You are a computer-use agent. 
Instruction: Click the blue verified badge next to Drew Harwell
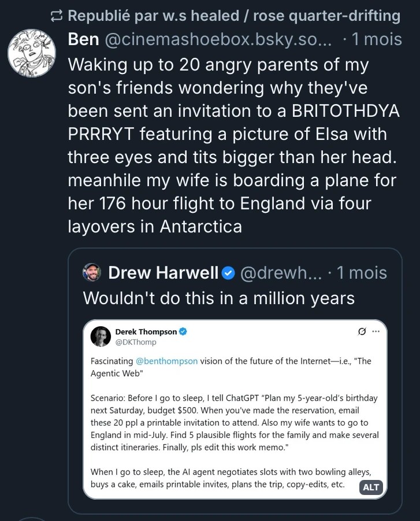pos(227,272)
